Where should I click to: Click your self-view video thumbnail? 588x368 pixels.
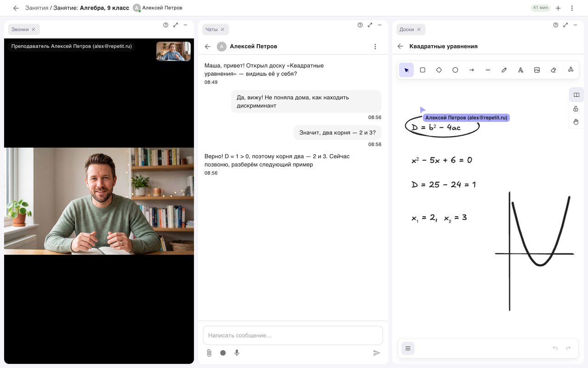click(x=174, y=52)
